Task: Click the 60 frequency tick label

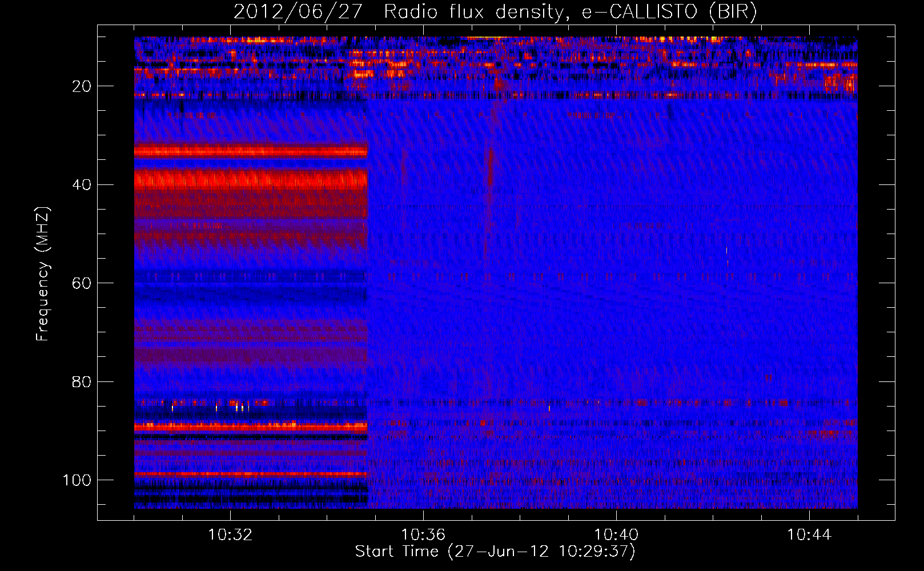Action: click(82, 283)
